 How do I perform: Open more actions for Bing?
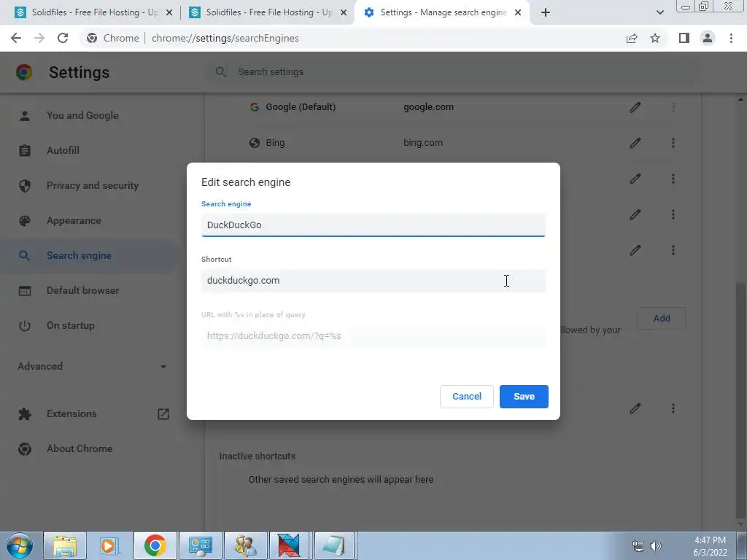tap(673, 143)
